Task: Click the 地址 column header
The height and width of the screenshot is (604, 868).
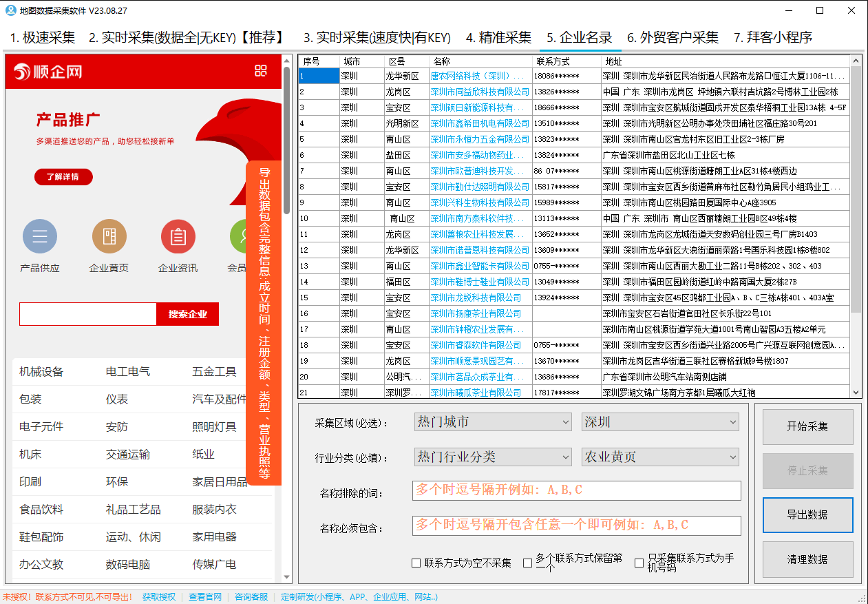Action: click(726, 61)
